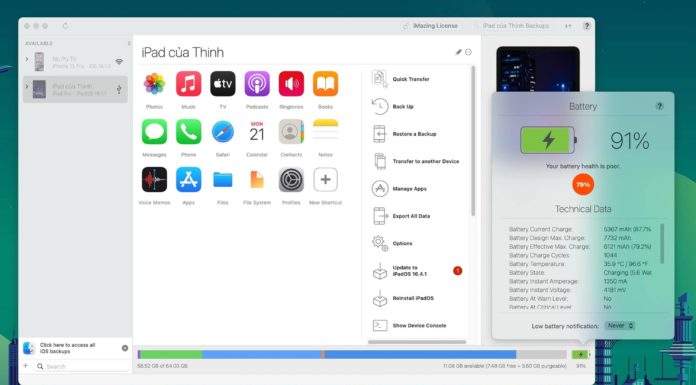Add a New Shortcut
Screen dimensions: 696x385
(325, 179)
